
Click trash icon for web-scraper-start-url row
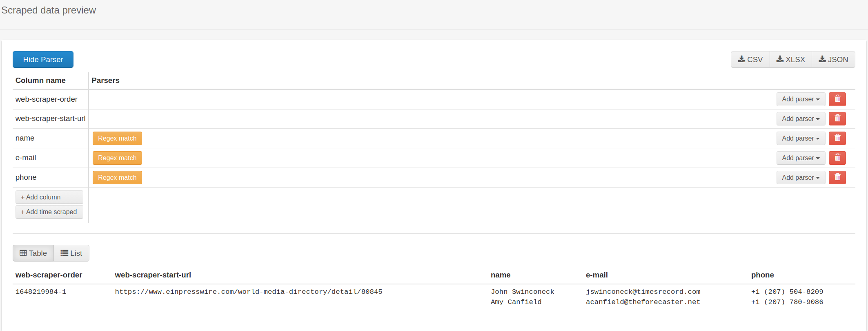pos(837,119)
